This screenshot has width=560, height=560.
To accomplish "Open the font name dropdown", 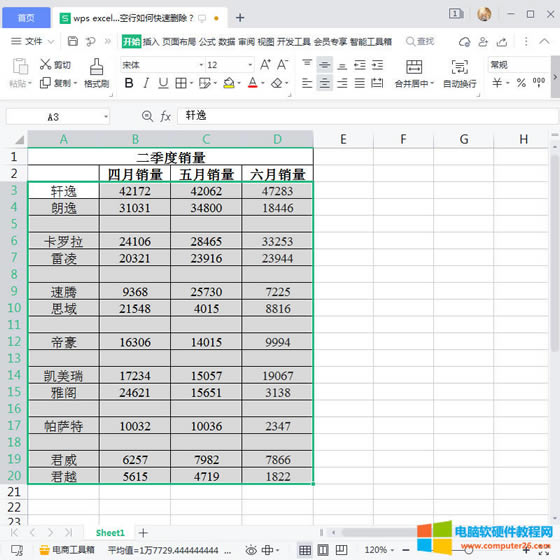I will (x=201, y=65).
